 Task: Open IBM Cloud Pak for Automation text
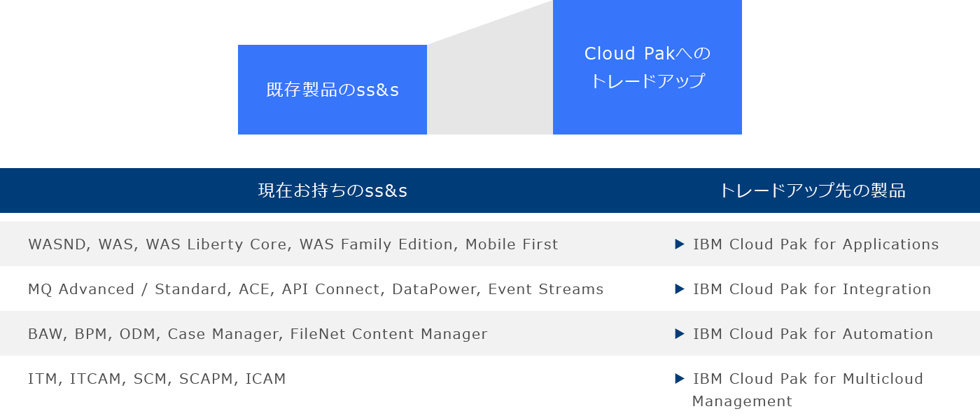point(813,334)
